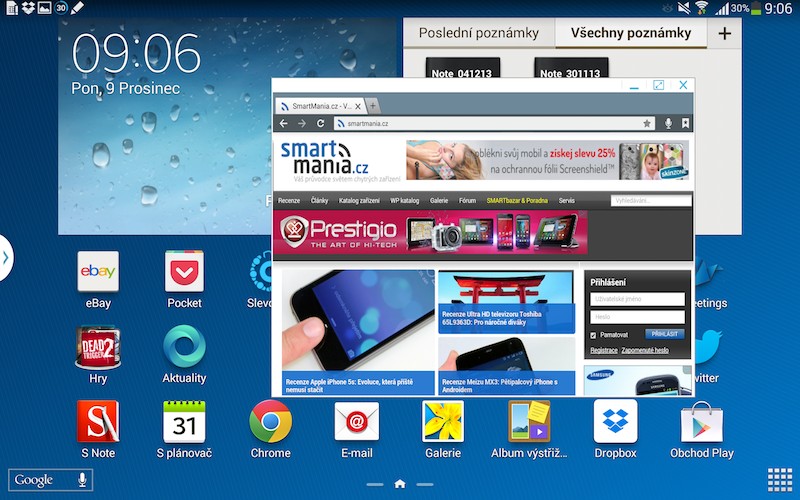The width and height of the screenshot is (800, 500).
Task: Tap the muted sound status icon
Action: (x=684, y=8)
